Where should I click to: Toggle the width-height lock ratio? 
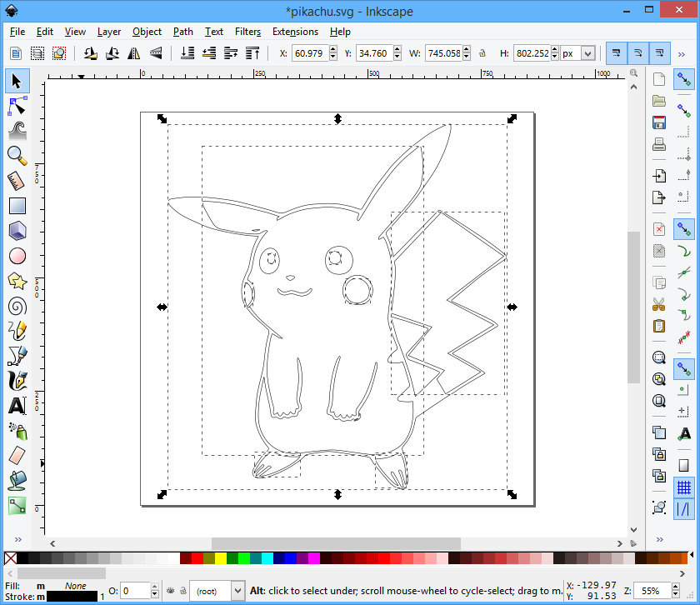click(482, 53)
